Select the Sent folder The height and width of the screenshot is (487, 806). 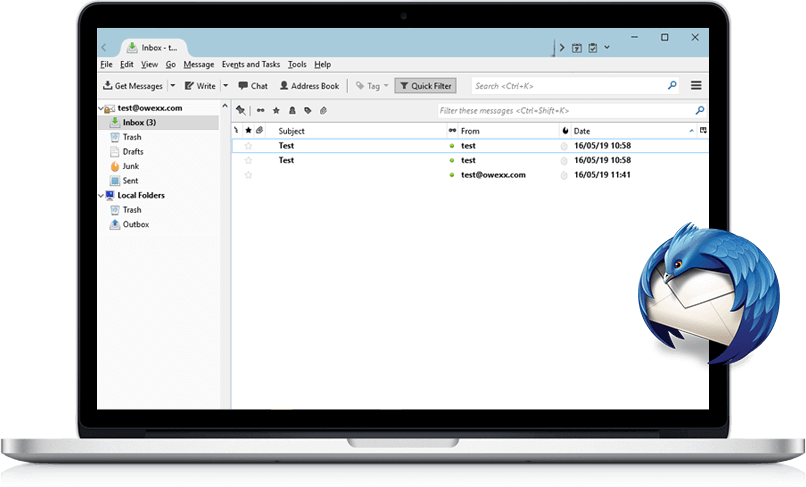tap(130, 181)
